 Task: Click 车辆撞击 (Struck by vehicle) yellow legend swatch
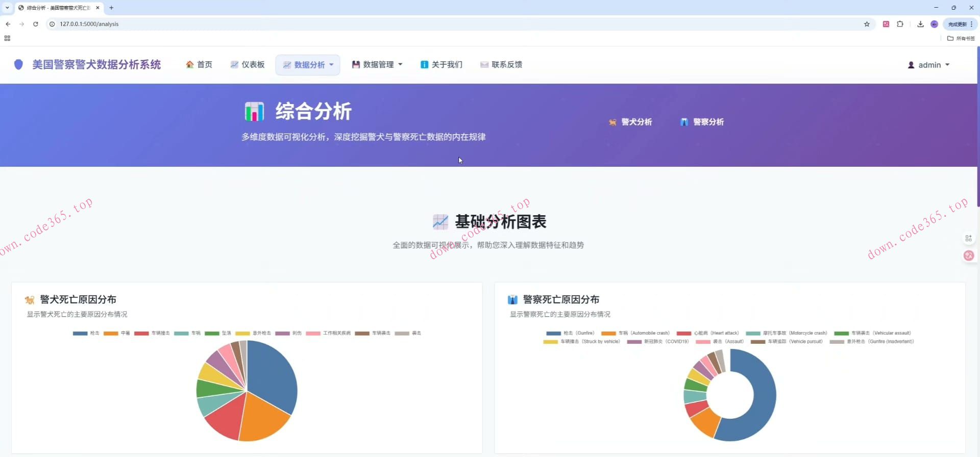click(x=551, y=342)
